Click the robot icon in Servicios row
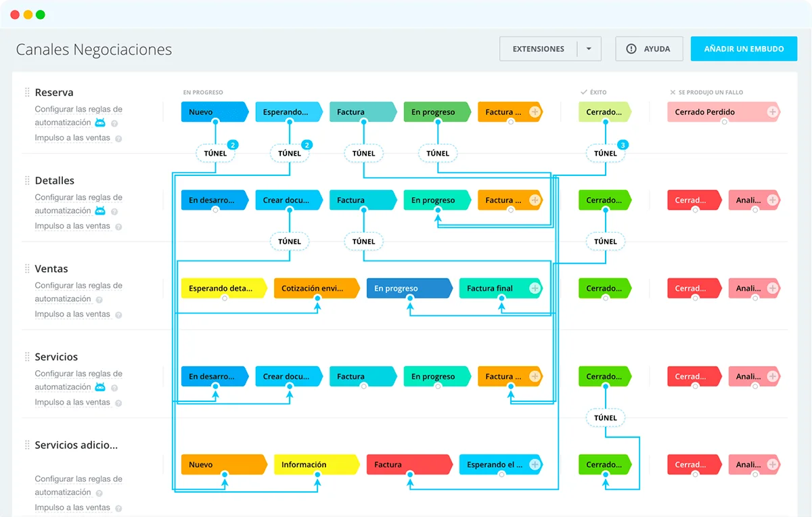Viewport: 812px width, 517px height. (100, 387)
